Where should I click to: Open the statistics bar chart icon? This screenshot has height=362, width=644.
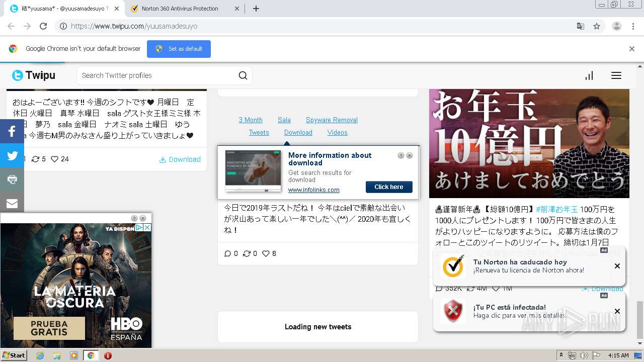(589, 75)
